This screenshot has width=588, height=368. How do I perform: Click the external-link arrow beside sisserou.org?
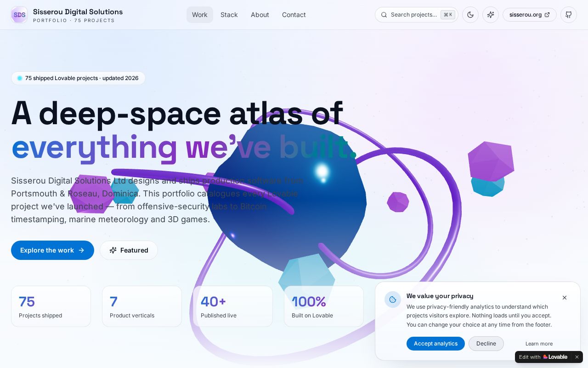pyautogui.click(x=547, y=15)
